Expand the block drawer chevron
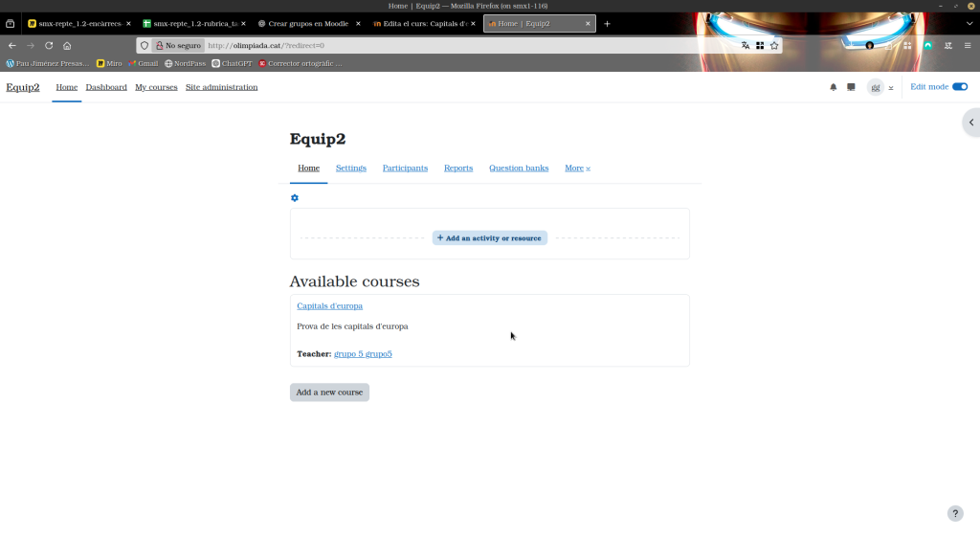This screenshot has width=980, height=538. [970, 123]
